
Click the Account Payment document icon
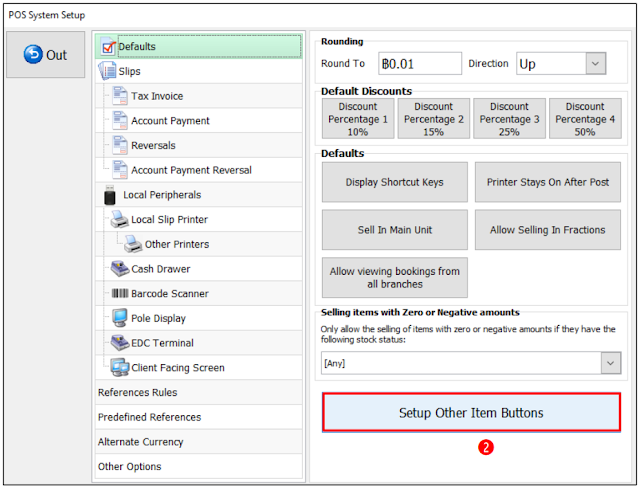(x=120, y=121)
